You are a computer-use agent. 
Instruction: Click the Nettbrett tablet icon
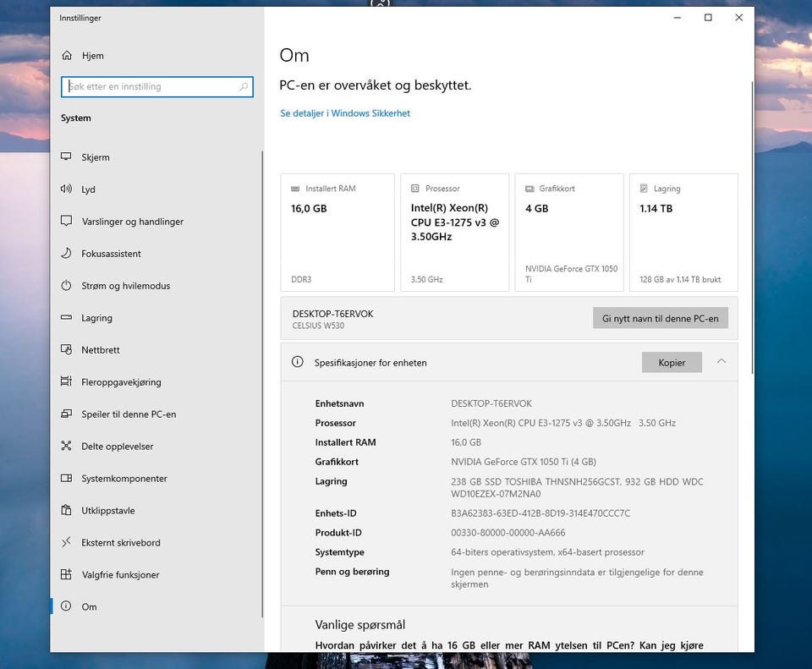coord(67,350)
